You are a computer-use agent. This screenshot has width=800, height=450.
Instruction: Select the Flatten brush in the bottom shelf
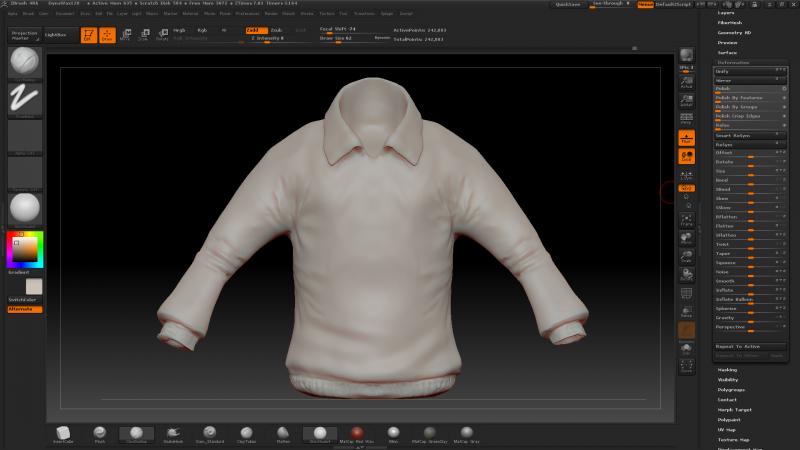pos(283,435)
